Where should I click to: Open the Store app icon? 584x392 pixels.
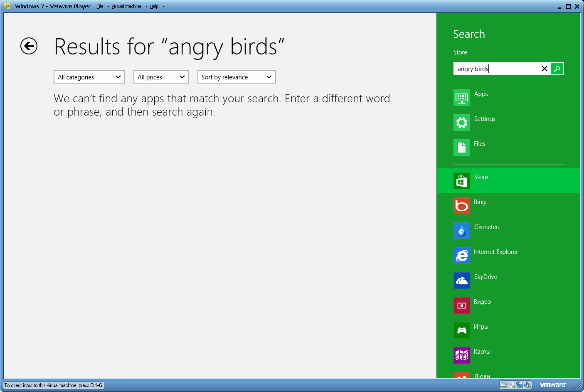pos(461,181)
